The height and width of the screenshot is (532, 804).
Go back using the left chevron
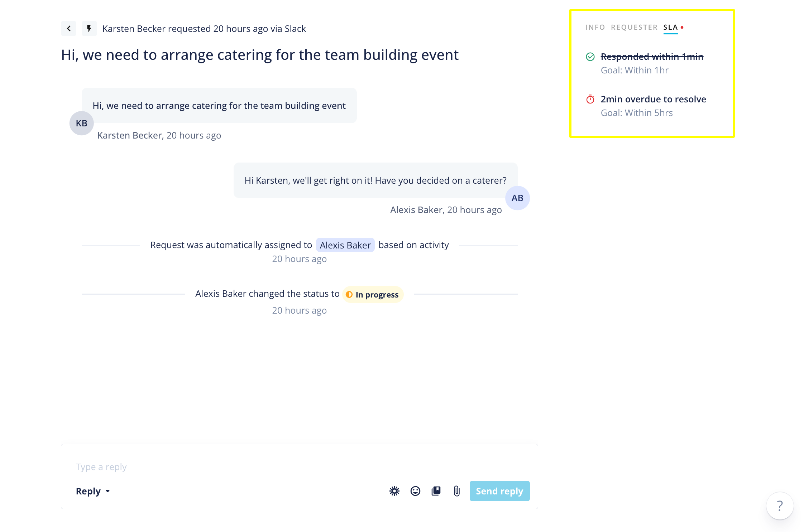pos(68,29)
